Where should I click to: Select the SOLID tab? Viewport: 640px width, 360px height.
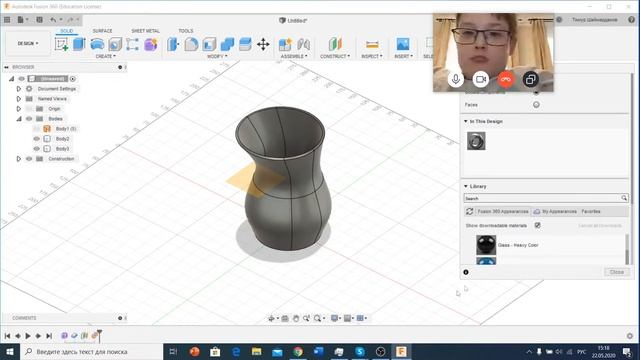point(67,31)
